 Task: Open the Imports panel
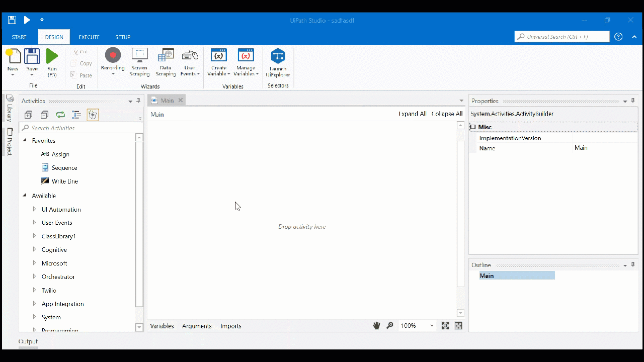(230, 326)
